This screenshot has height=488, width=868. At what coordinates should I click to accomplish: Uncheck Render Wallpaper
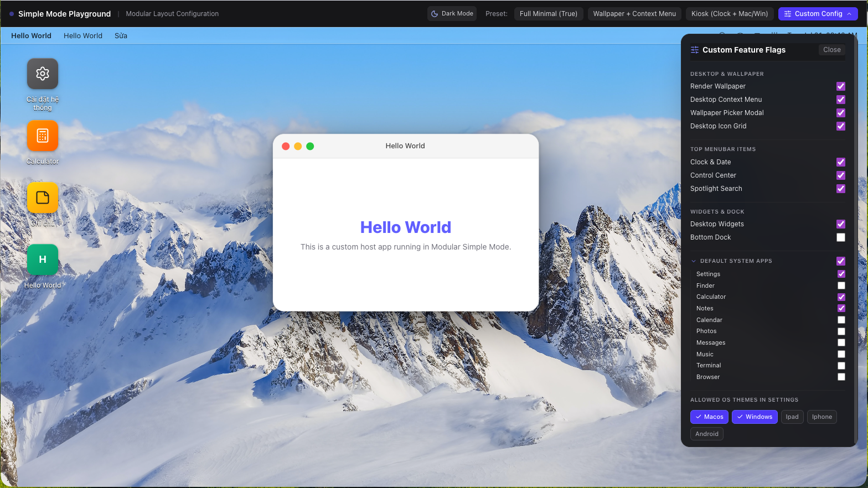pyautogui.click(x=841, y=86)
